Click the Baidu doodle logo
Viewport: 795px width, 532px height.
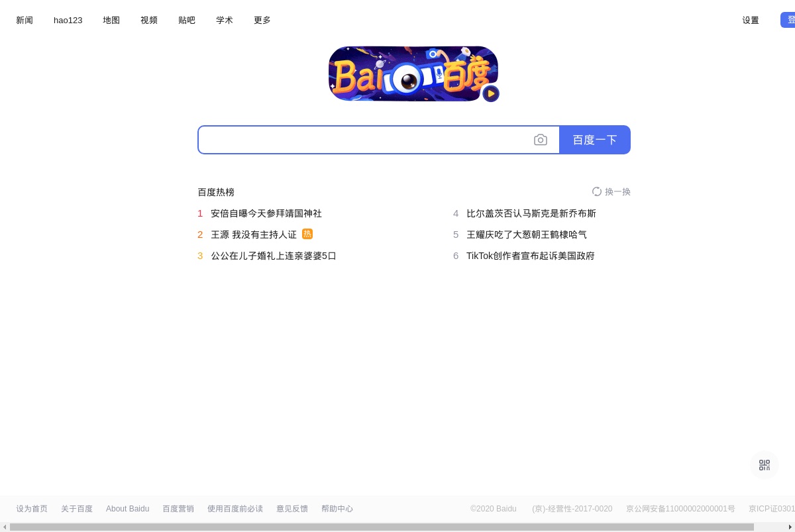[x=413, y=74]
